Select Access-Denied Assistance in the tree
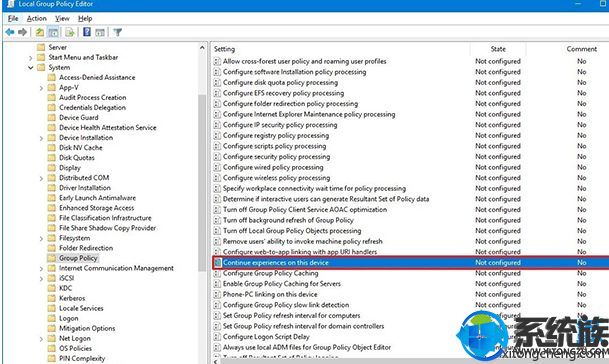Image resolution: width=609 pixels, height=364 pixels. [x=97, y=77]
